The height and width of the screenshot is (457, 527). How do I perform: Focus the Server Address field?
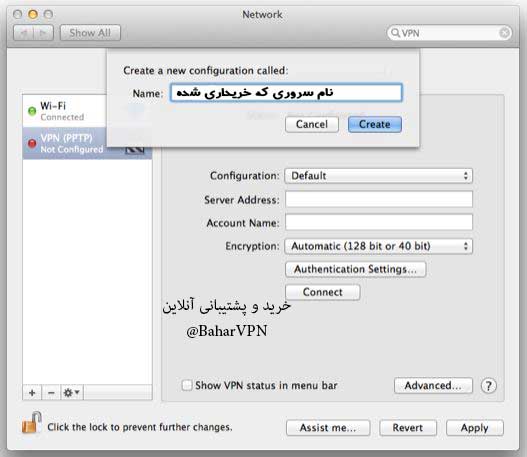379,199
